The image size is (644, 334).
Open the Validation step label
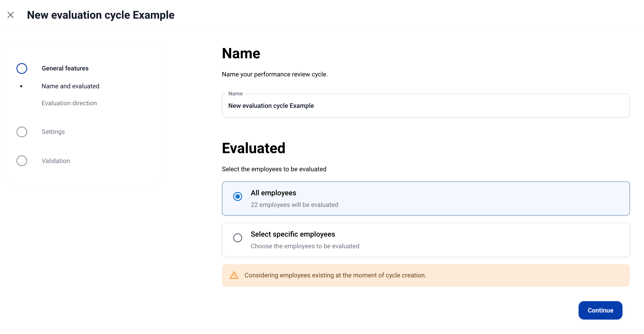(56, 161)
